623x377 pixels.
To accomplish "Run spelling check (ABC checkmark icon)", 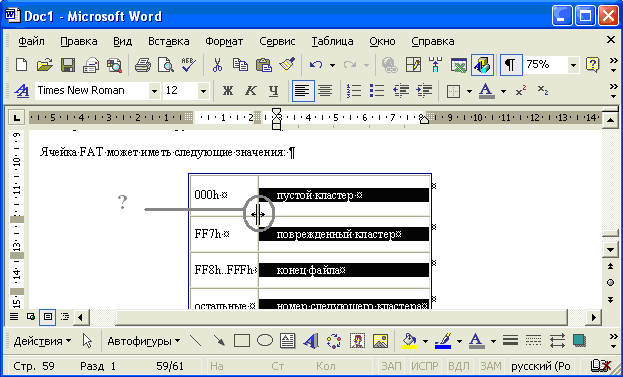I will coord(188,65).
